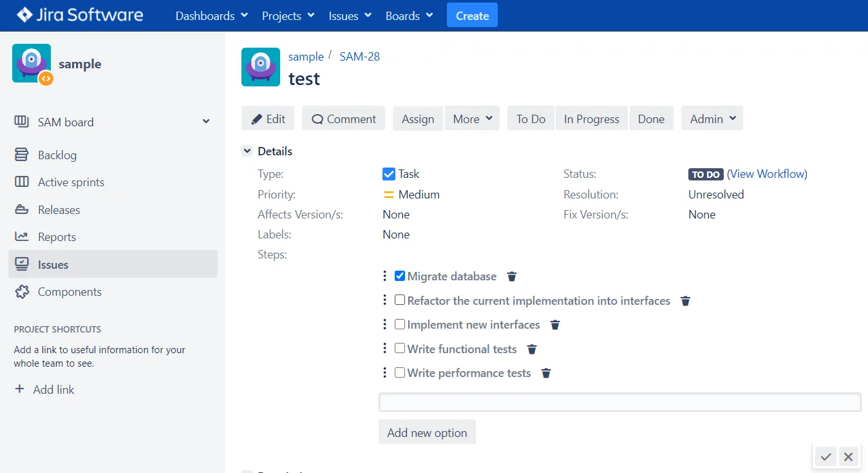Viewport: 868px width, 473px height.
Task: Click the issue title test
Action: pos(304,79)
